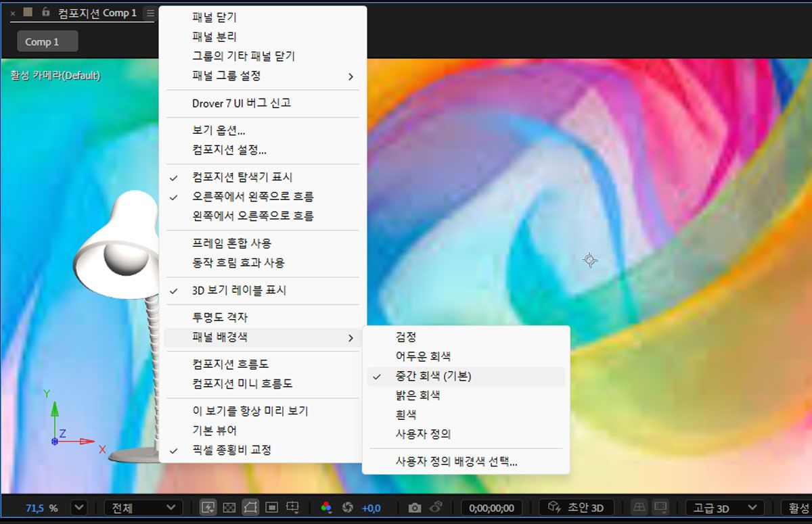Image resolution: width=812 pixels, height=524 pixels.
Task: Activate the Region of Interest icon
Action: (292, 508)
